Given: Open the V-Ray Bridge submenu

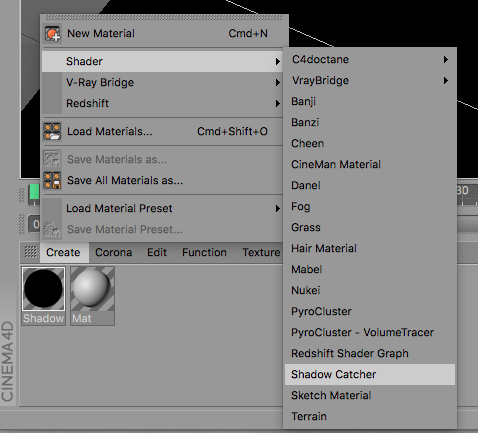Looking at the screenshot, I should click(162, 82).
